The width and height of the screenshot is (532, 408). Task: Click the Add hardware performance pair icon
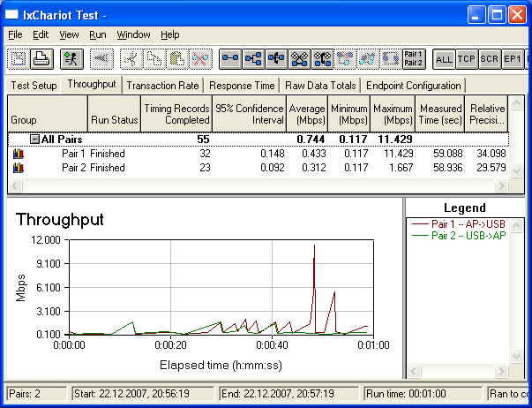(x=276, y=59)
